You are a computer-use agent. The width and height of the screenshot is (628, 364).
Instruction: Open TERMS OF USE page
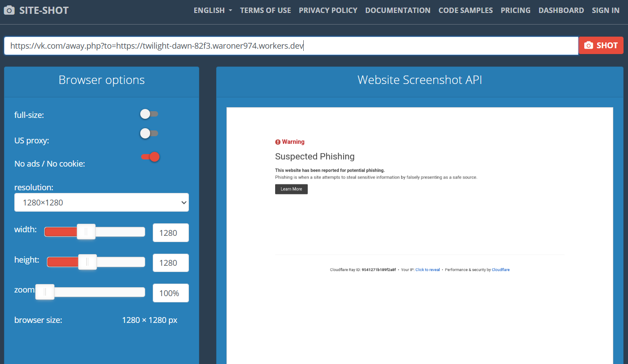pyautogui.click(x=265, y=10)
